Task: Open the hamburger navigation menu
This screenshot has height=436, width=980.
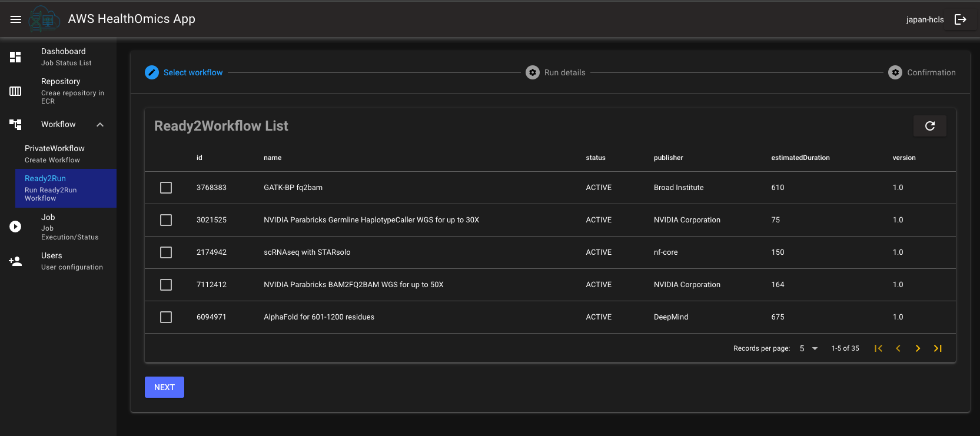Action: click(x=16, y=19)
